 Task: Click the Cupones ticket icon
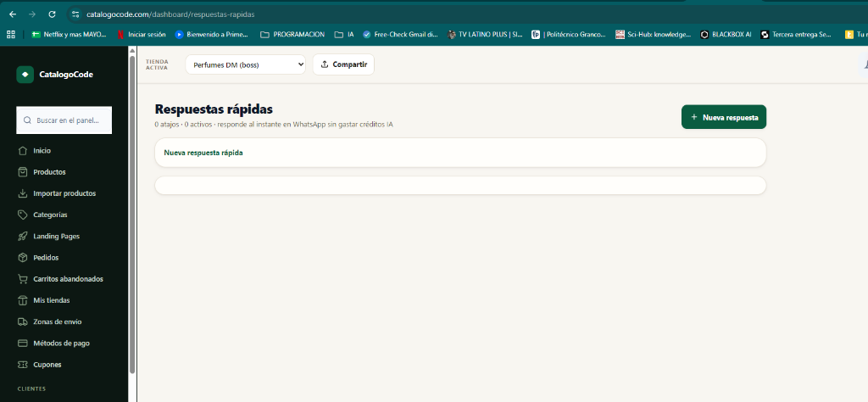[x=23, y=365]
